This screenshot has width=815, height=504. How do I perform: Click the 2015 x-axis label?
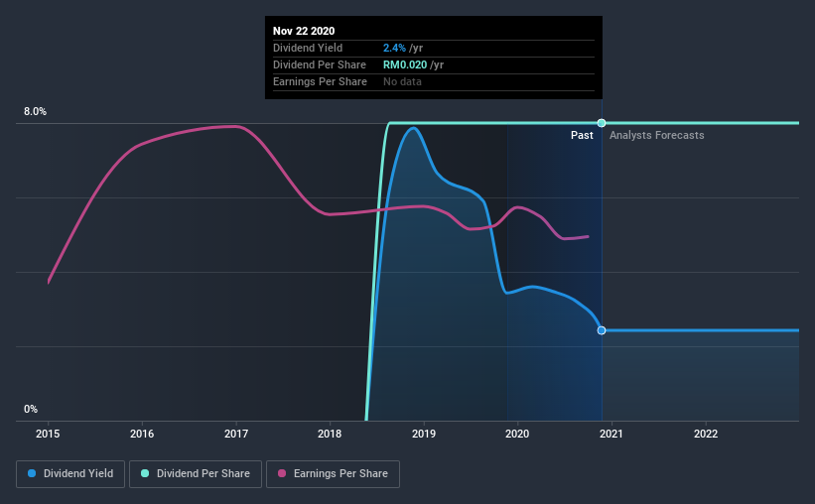click(48, 434)
